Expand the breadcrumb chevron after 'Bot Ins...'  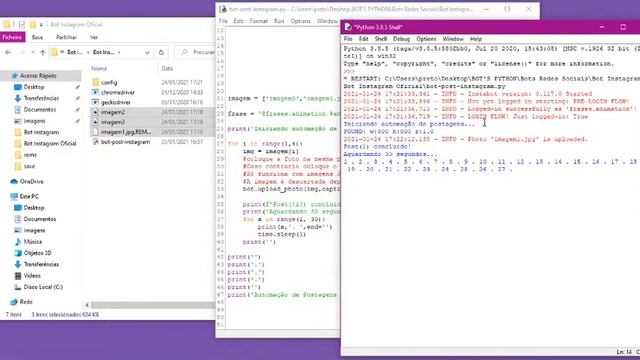[119, 53]
